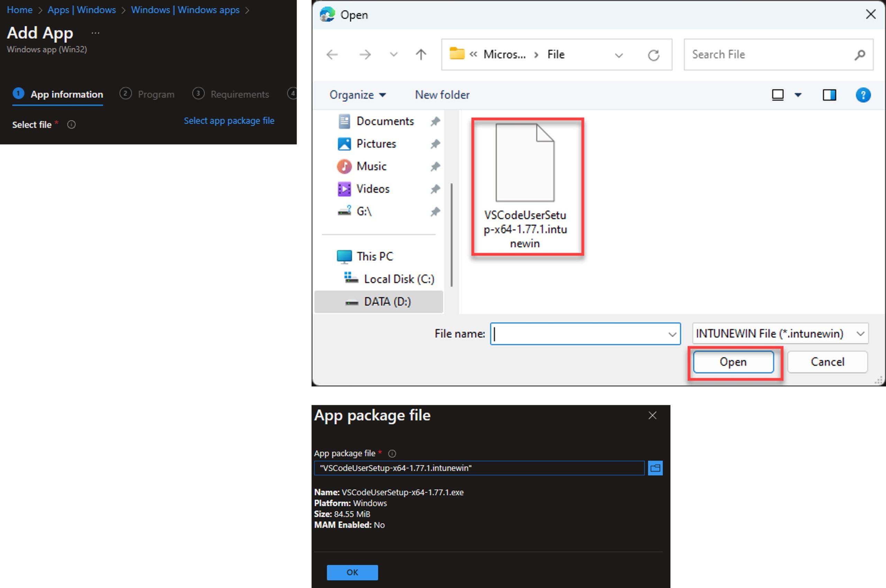Click OK in the App package file panel
Viewport: 886px width, 588px height.
pyautogui.click(x=352, y=572)
